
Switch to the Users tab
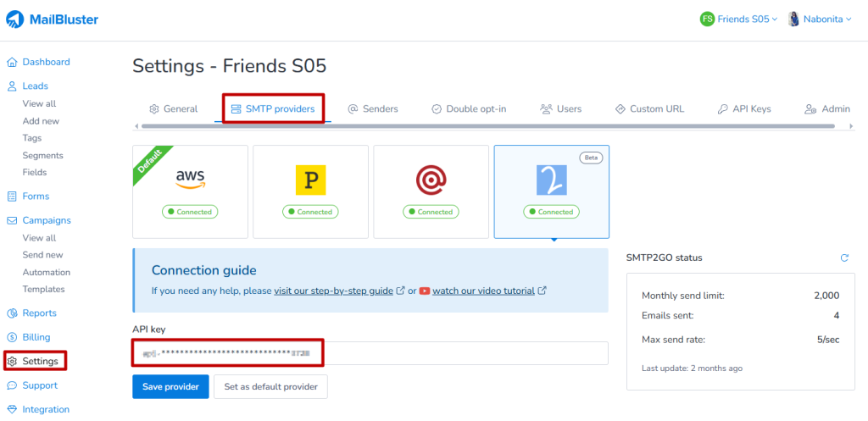pyautogui.click(x=561, y=109)
